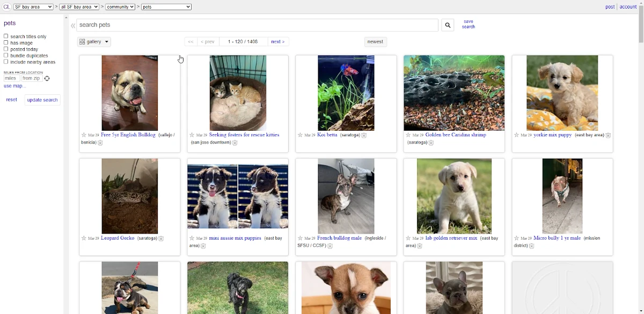Viewport: 644px width, 314px height.
Task: Open the SF bay area dropdown
Action: [x=33, y=7]
